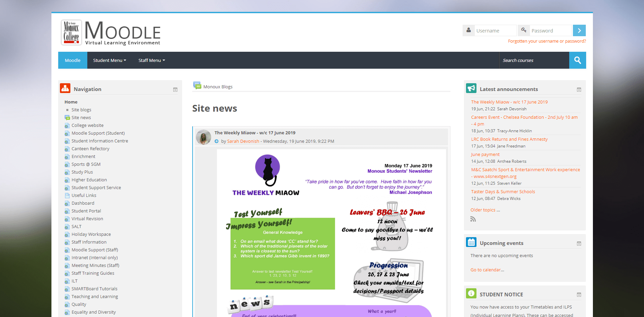Click the magnifier search button

point(578,60)
